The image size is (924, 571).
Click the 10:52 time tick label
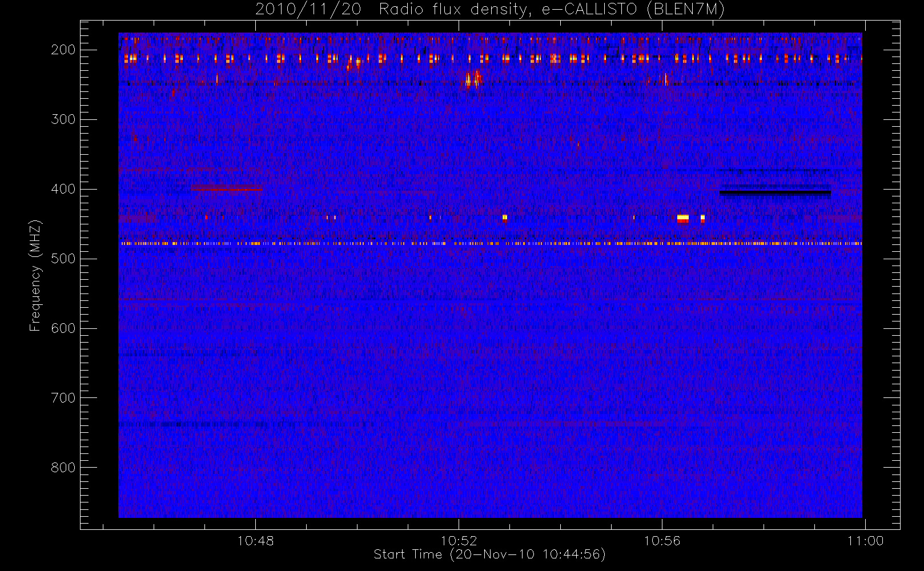(459, 541)
